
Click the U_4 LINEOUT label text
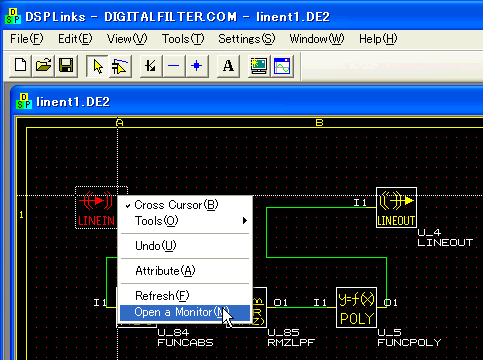click(445, 237)
